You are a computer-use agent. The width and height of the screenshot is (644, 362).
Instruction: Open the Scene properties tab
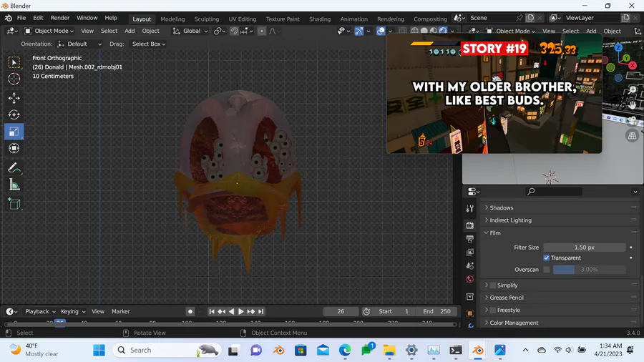(470, 265)
